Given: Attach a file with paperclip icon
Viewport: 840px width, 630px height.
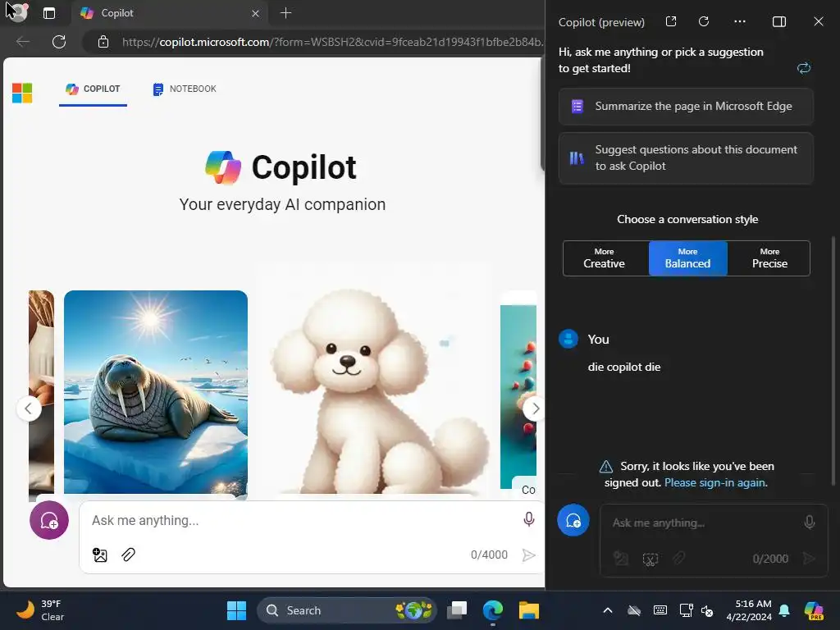Looking at the screenshot, I should (128, 555).
